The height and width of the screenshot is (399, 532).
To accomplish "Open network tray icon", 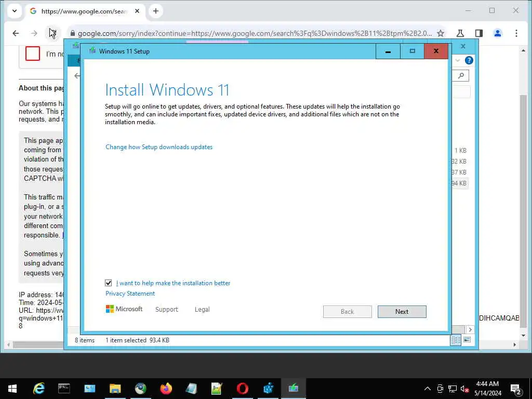I will (453, 389).
